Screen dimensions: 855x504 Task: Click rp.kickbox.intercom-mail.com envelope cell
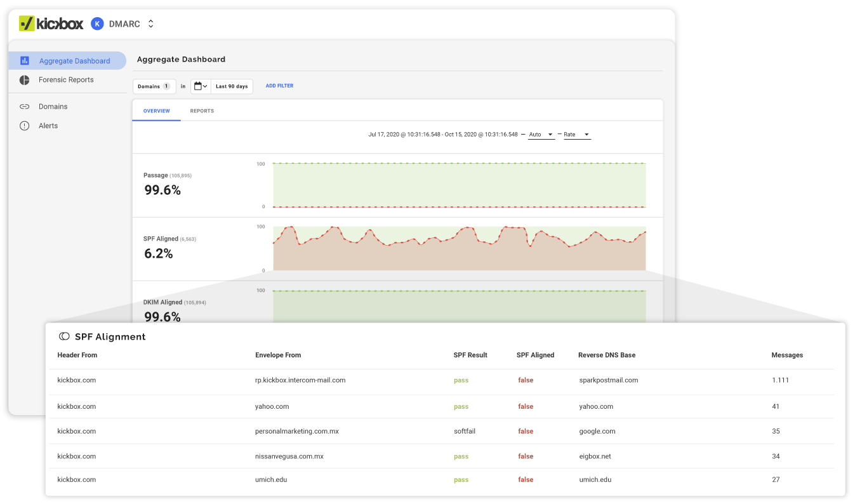point(300,380)
